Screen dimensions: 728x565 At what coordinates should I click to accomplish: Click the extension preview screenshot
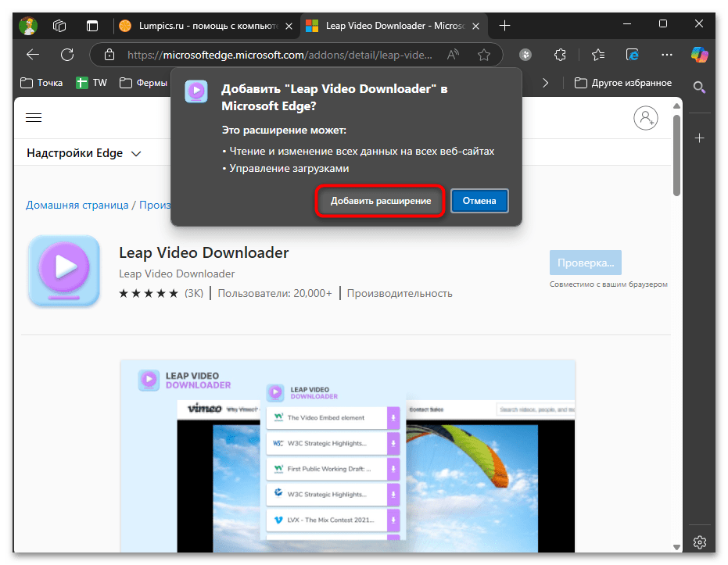tap(348, 456)
